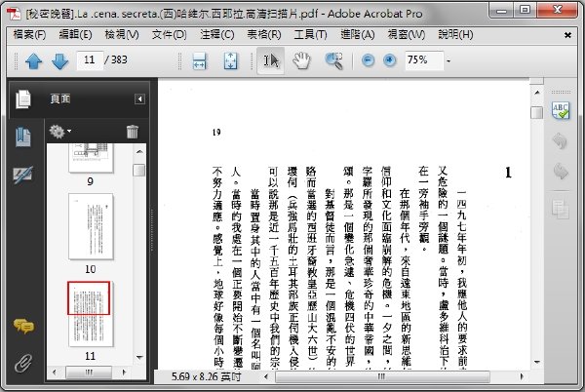Minimize the Acrobat window

(502, 11)
